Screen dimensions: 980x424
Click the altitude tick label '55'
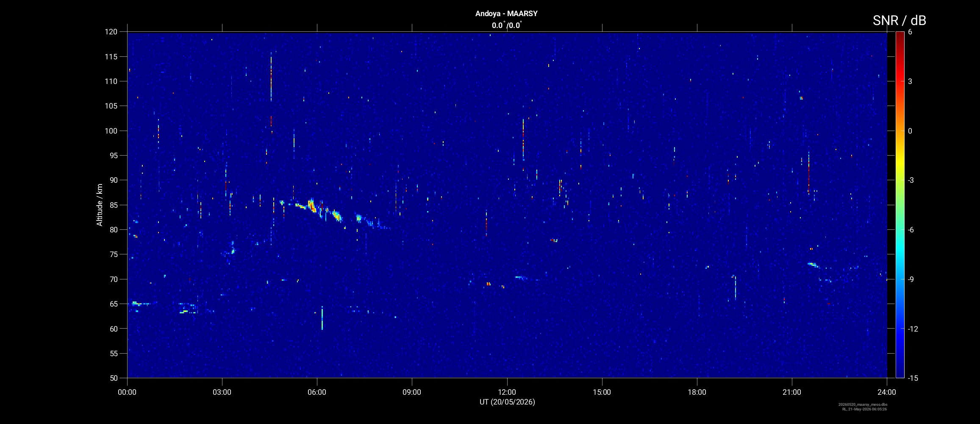click(x=113, y=354)
